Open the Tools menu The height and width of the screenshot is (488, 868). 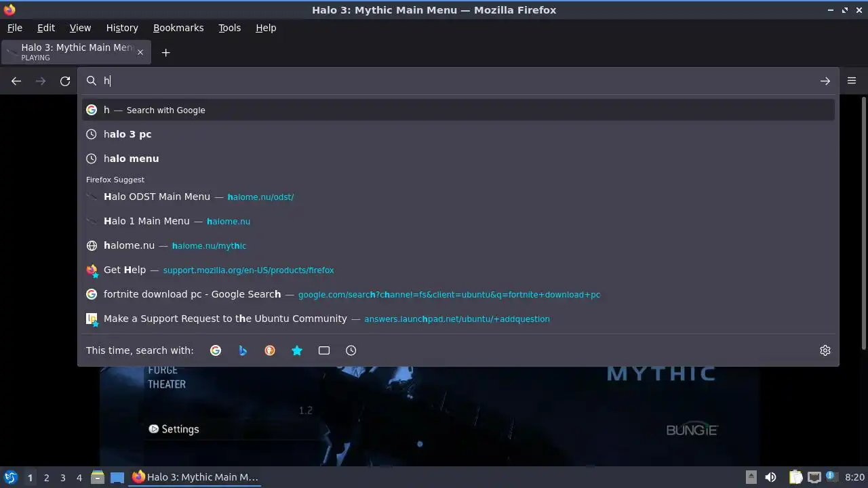[x=229, y=28]
